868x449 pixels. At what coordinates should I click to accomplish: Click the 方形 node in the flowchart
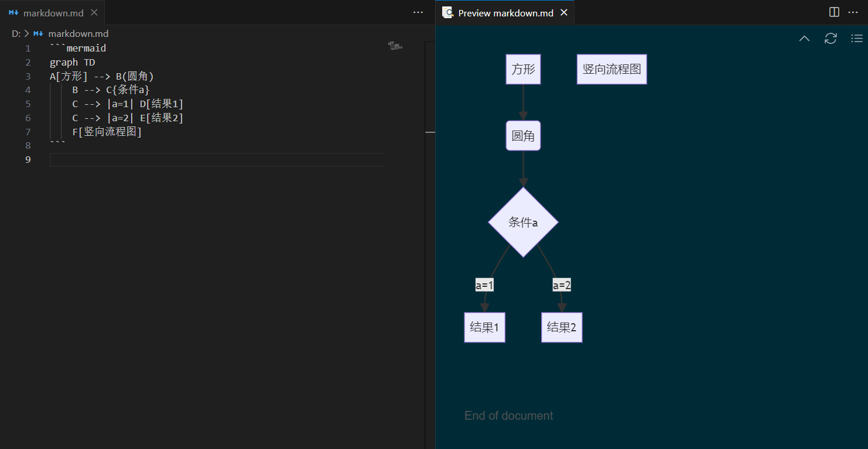[x=523, y=69]
